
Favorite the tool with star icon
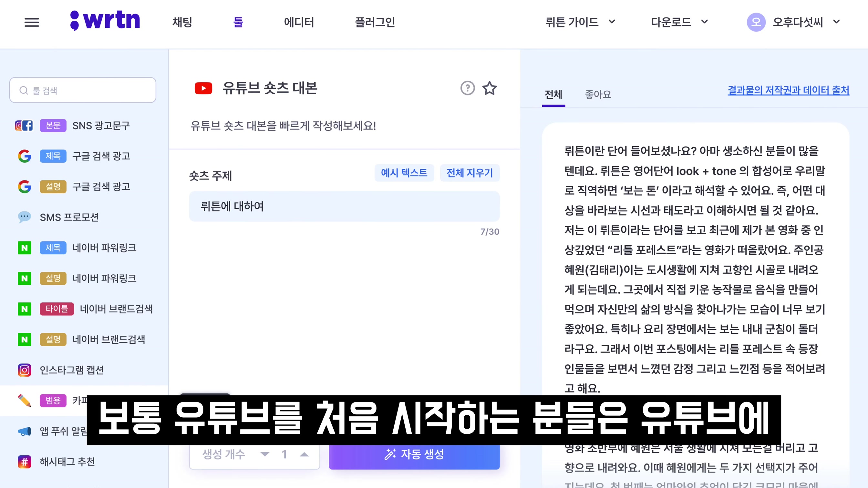tap(489, 88)
